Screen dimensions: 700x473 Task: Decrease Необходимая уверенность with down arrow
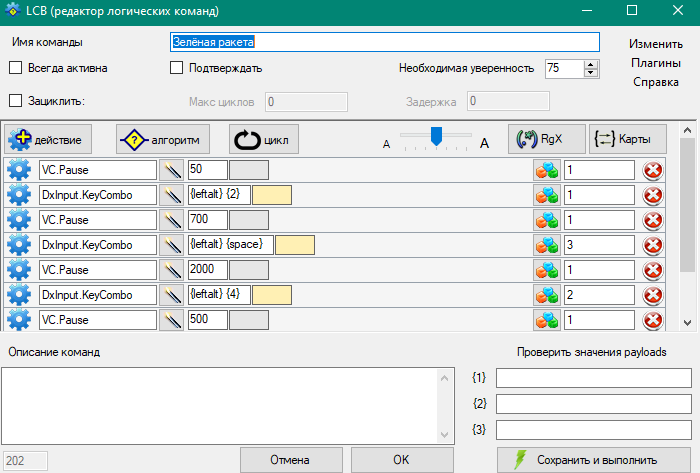591,73
